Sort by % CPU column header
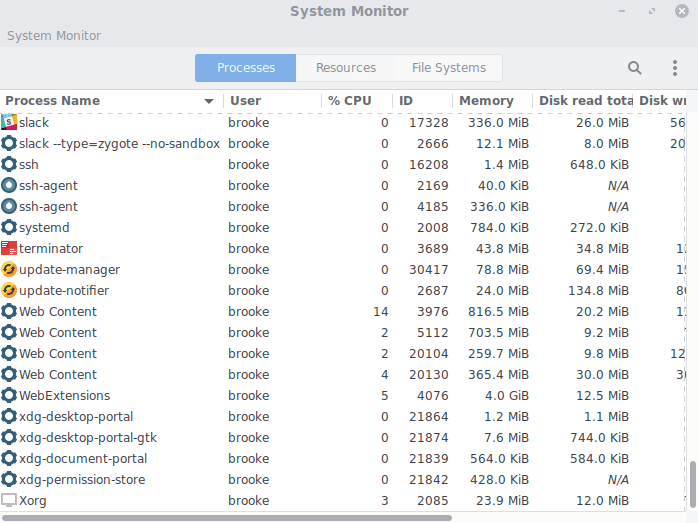This screenshot has width=698, height=523. [357, 101]
